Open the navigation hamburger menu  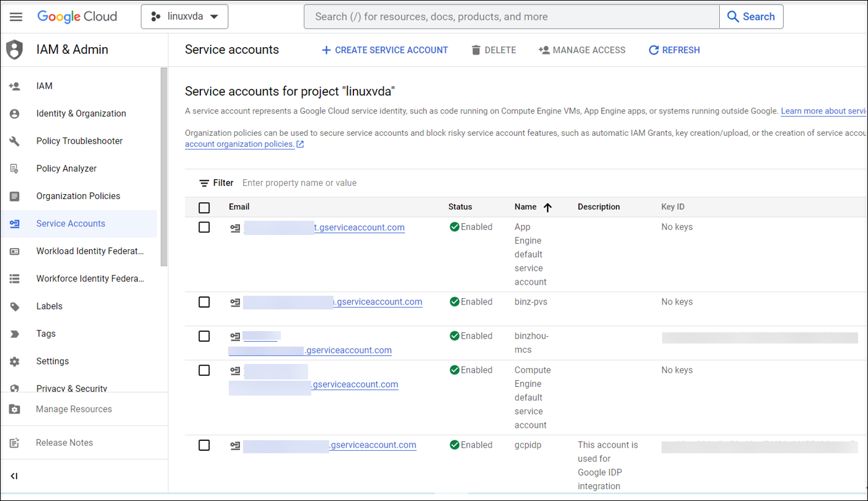pos(16,17)
